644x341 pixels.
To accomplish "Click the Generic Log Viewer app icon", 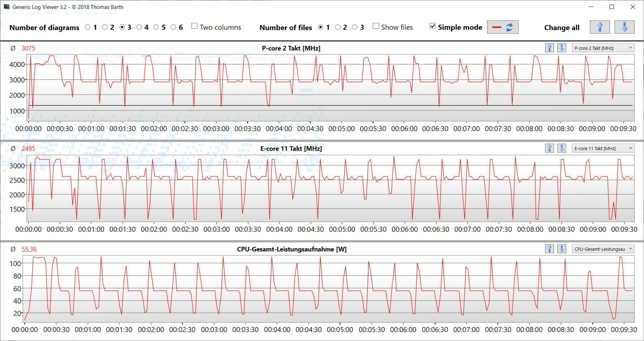I will pyautogui.click(x=7, y=7).
